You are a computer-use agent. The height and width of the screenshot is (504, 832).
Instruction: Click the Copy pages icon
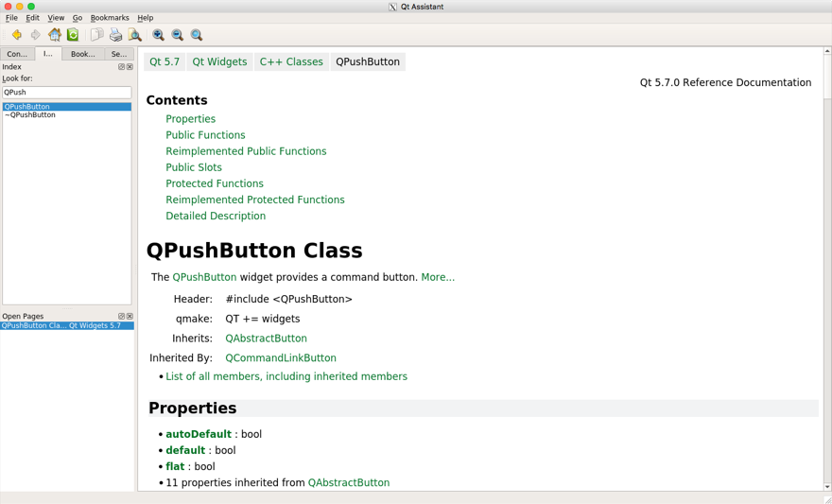[x=96, y=35]
